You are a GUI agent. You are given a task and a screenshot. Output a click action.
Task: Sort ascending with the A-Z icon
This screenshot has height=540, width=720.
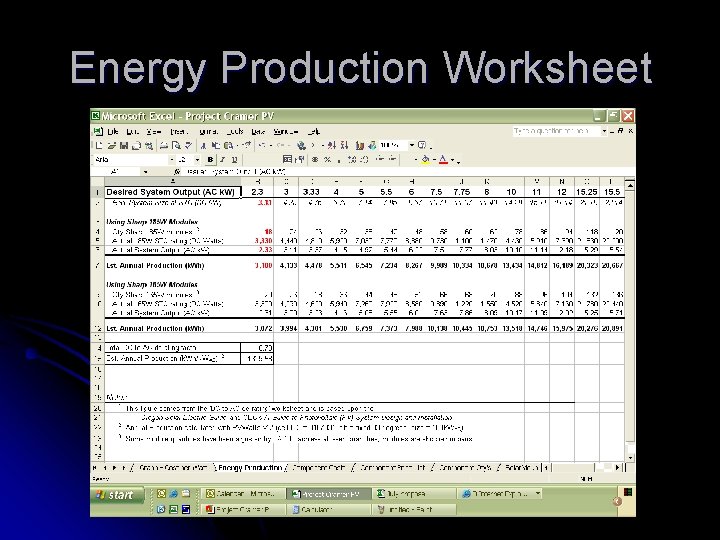tap(332, 146)
